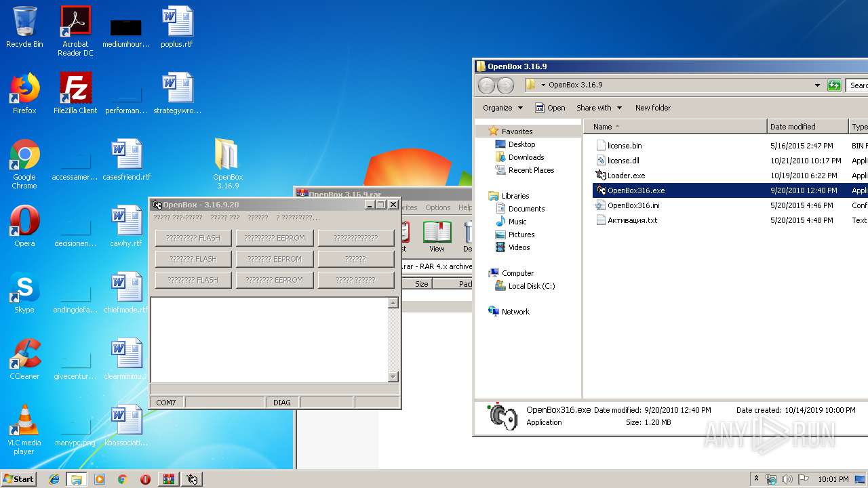Screen dimensions: 868x488
Task: Open the third OpenBox menu item
Action: click(x=258, y=218)
